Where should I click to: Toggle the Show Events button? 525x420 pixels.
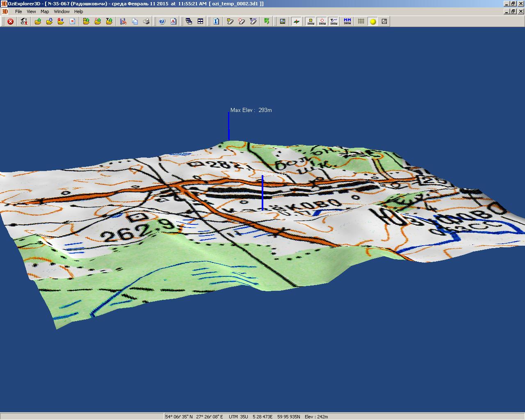[x=322, y=21]
